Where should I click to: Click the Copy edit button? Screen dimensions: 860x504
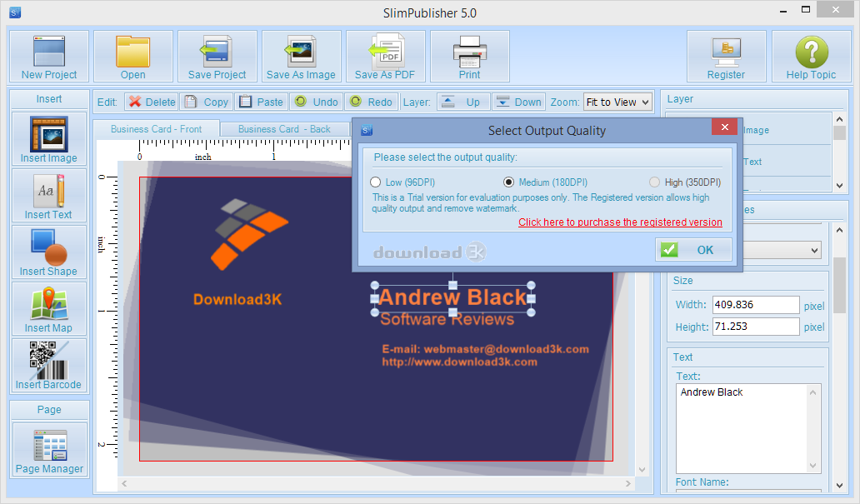[x=207, y=102]
